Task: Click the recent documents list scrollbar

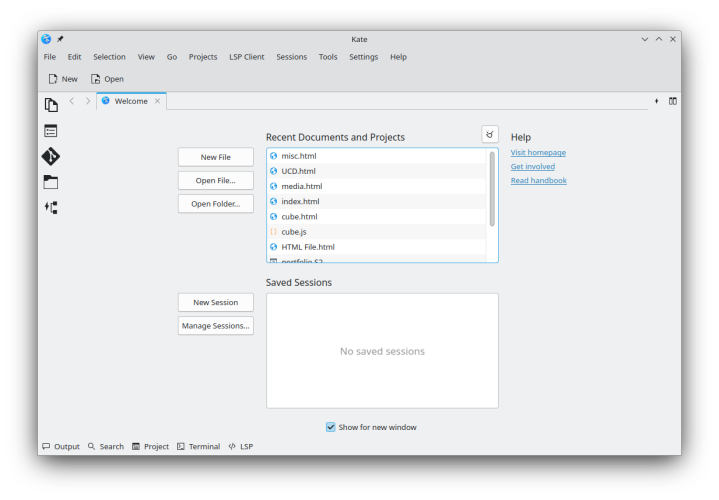Action: coord(491,188)
